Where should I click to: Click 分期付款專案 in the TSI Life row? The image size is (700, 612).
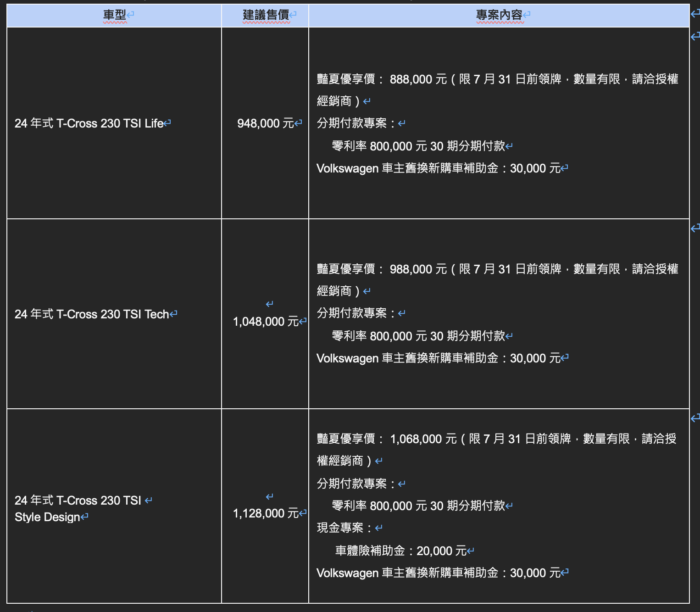(x=352, y=123)
